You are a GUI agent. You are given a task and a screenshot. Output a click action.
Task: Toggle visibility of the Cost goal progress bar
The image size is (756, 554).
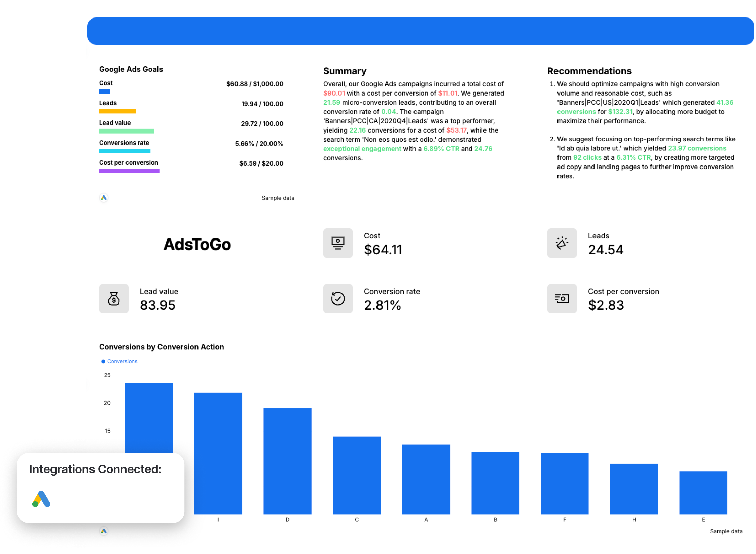[x=105, y=91]
